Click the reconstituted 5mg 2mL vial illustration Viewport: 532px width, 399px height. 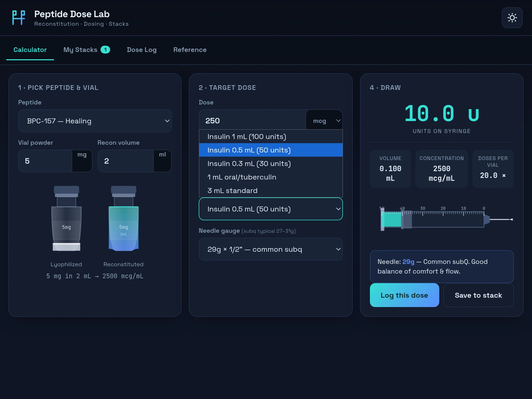[124, 218]
